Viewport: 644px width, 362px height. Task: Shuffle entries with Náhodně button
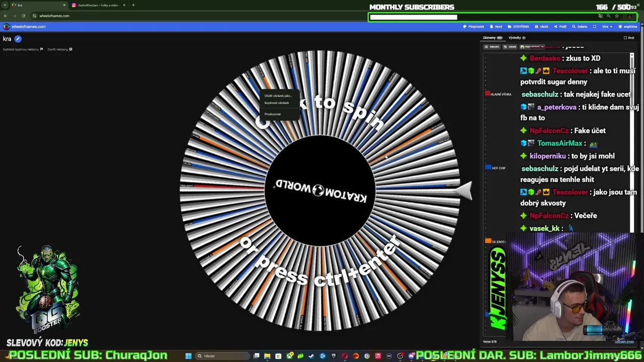[492, 47]
